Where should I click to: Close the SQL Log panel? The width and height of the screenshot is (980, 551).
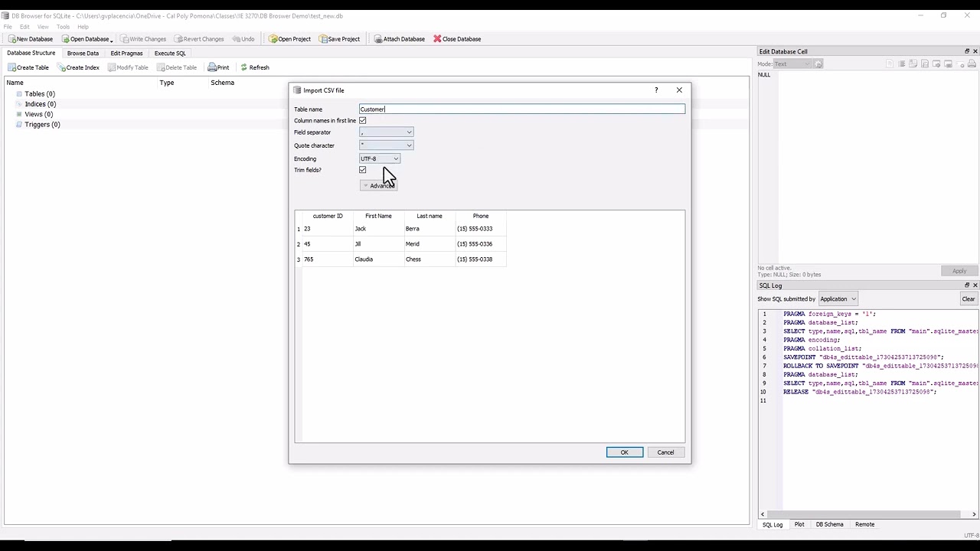point(975,285)
